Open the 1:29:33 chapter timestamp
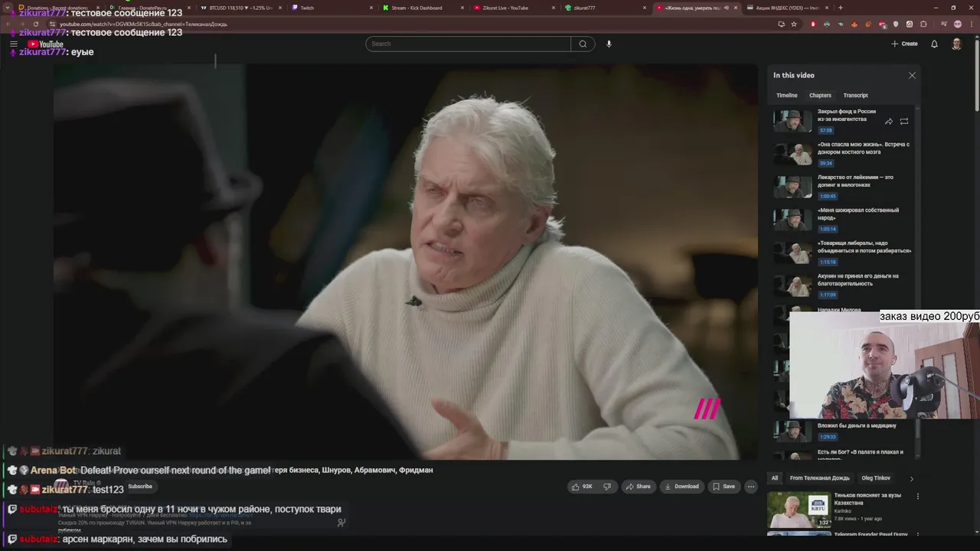The width and height of the screenshot is (980, 551). coord(828,437)
